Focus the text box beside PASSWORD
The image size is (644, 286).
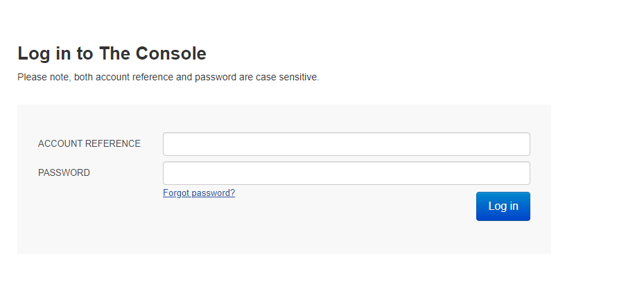[x=346, y=173]
